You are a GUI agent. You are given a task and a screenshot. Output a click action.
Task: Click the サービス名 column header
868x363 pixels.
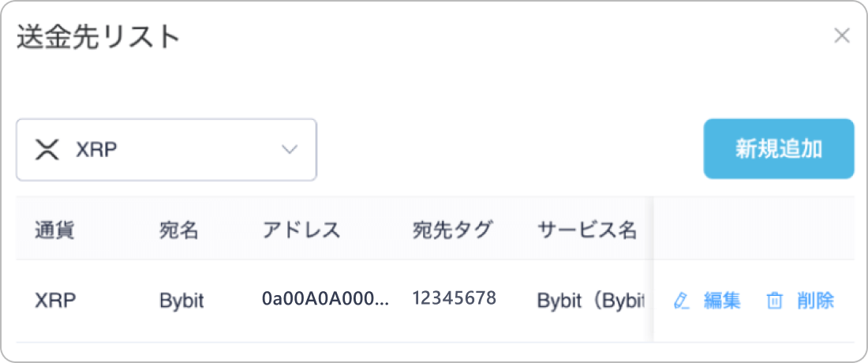[x=587, y=230]
